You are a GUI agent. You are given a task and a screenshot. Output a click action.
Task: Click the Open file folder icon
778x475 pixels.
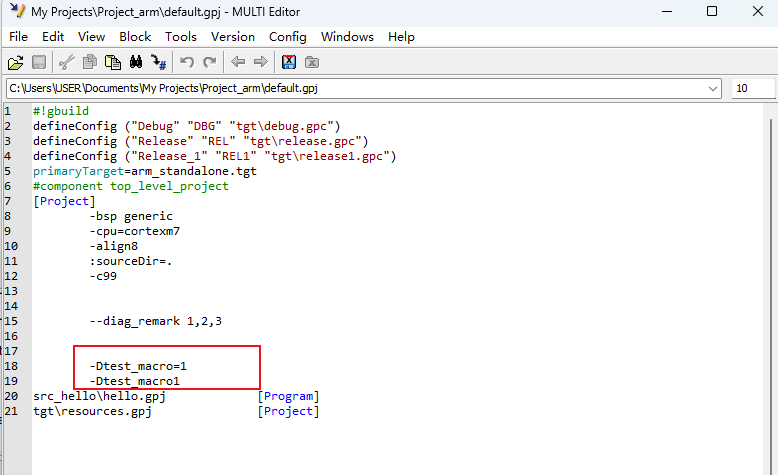click(15, 62)
